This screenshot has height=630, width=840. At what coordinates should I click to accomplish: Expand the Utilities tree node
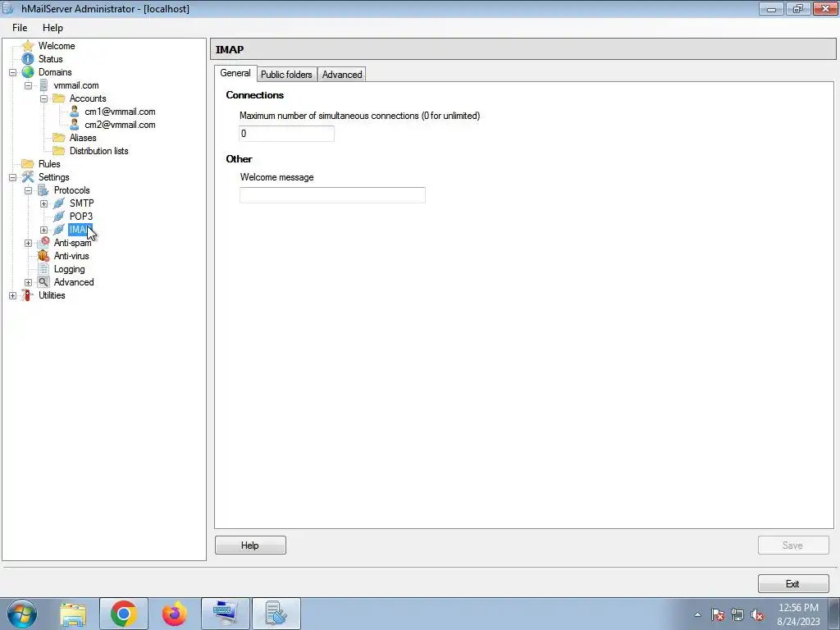(12, 295)
